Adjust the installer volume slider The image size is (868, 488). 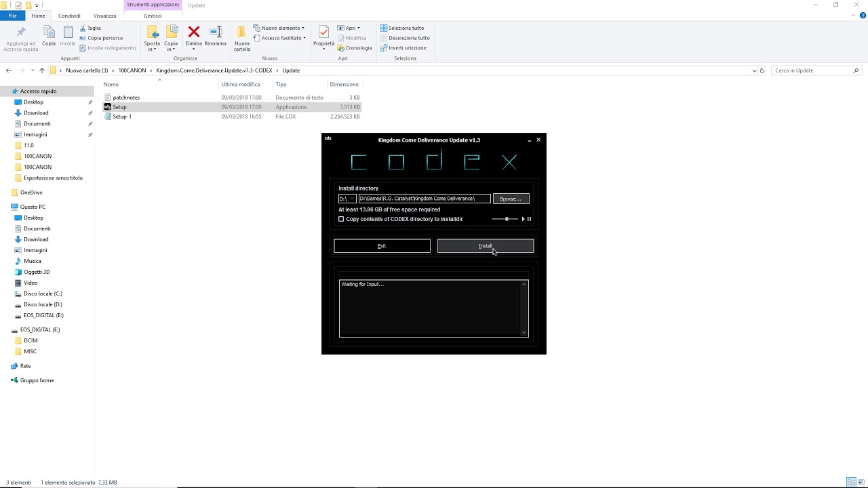pyautogui.click(x=506, y=219)
